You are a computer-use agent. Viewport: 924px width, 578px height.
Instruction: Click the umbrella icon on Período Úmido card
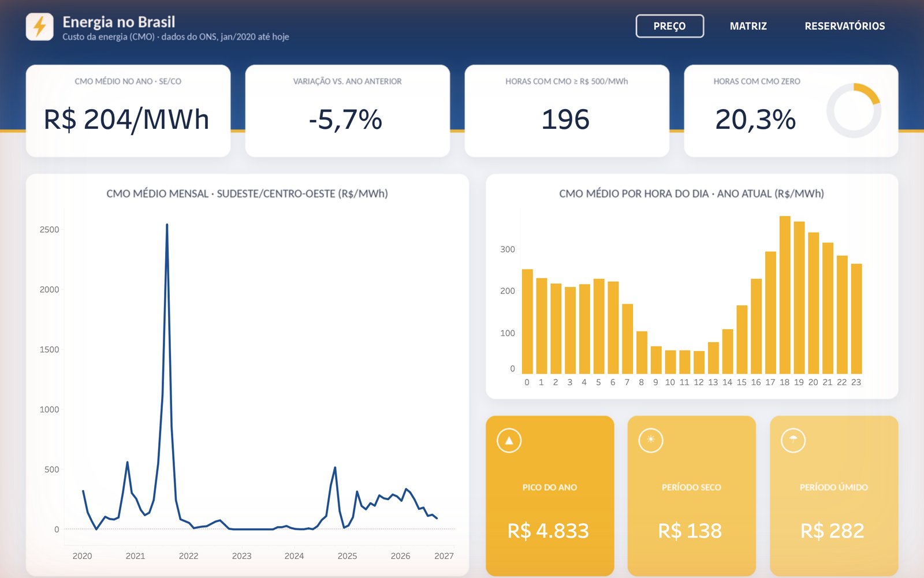pyautogui.click(x=793, y=441)
